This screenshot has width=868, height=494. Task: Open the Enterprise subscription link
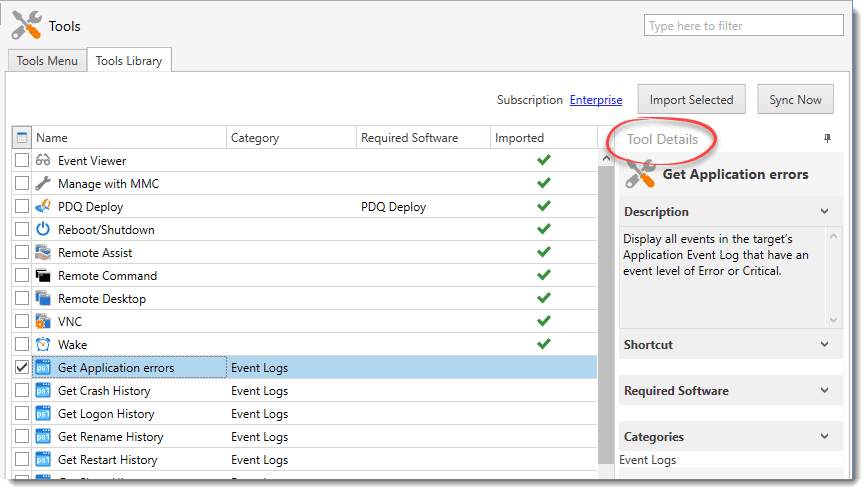click(x=596, y=100)
